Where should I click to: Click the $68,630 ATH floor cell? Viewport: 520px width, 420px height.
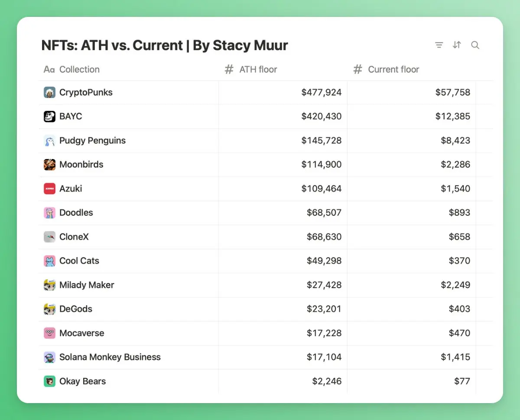pos(283,237)
